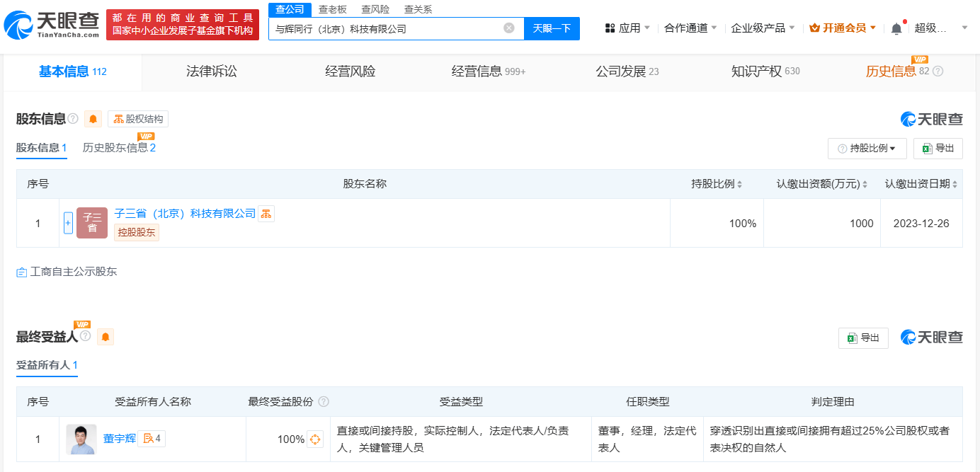Open the 应用 dropdown menu
Image resolution: width=980 pixels, height=472 pixels.
click(x=627, y=28)
